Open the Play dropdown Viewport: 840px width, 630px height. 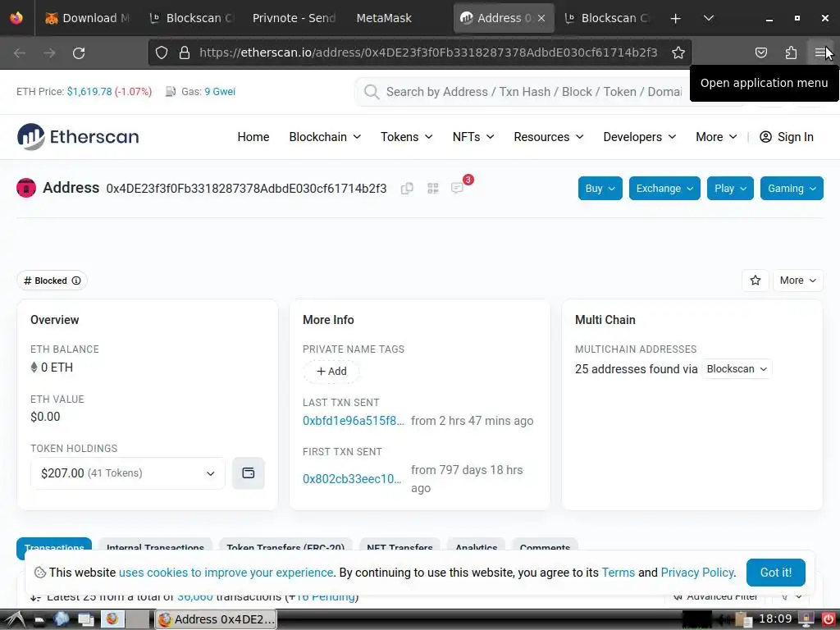(730, 189)
